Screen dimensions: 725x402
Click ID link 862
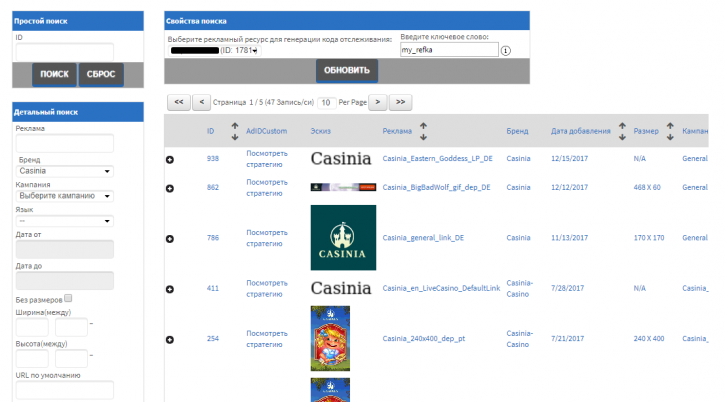[x=213, y=187]
